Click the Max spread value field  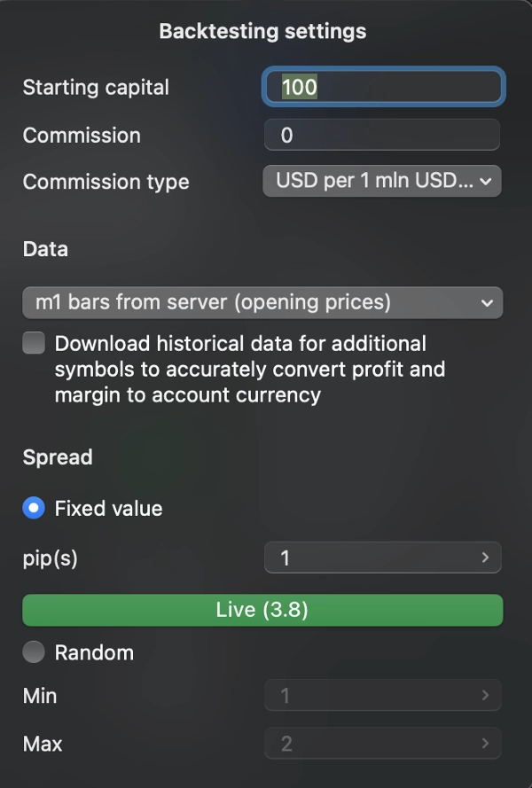372,743
